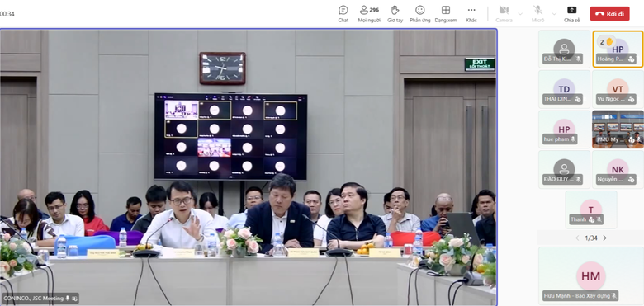Select THAI DIN... participant tile
Image resolution: width=644 pixels, height=306 pixels.
coord(564,89)
